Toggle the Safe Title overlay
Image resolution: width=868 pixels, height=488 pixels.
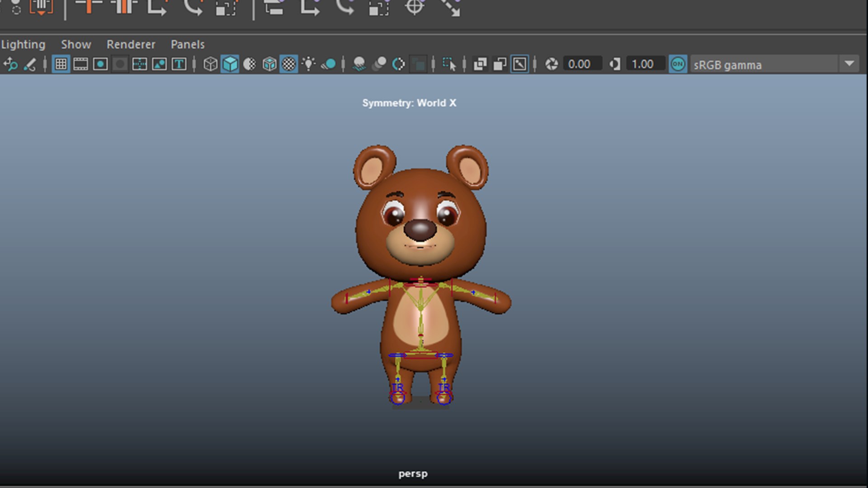(x=179, y=64)
